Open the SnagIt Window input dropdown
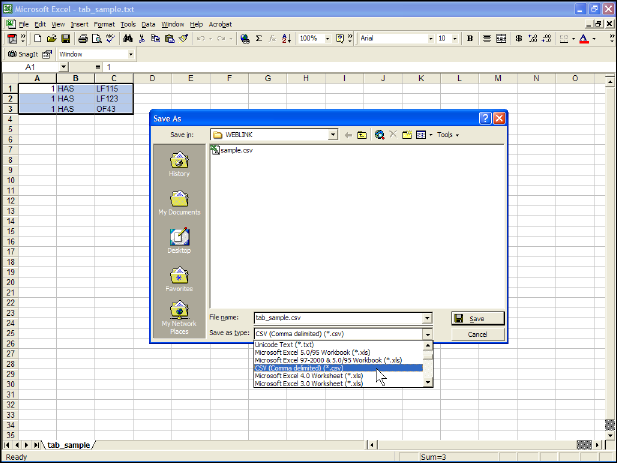This screenshot has width=617, height=463. coord(131,54)
